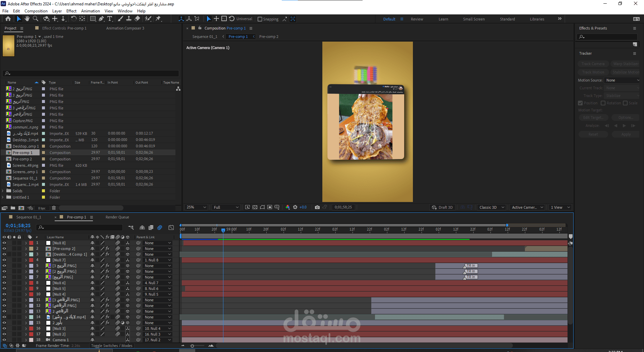Click the red label color of Null 8
The width and height of the screenshot is (644, 352).
(31, 243)
